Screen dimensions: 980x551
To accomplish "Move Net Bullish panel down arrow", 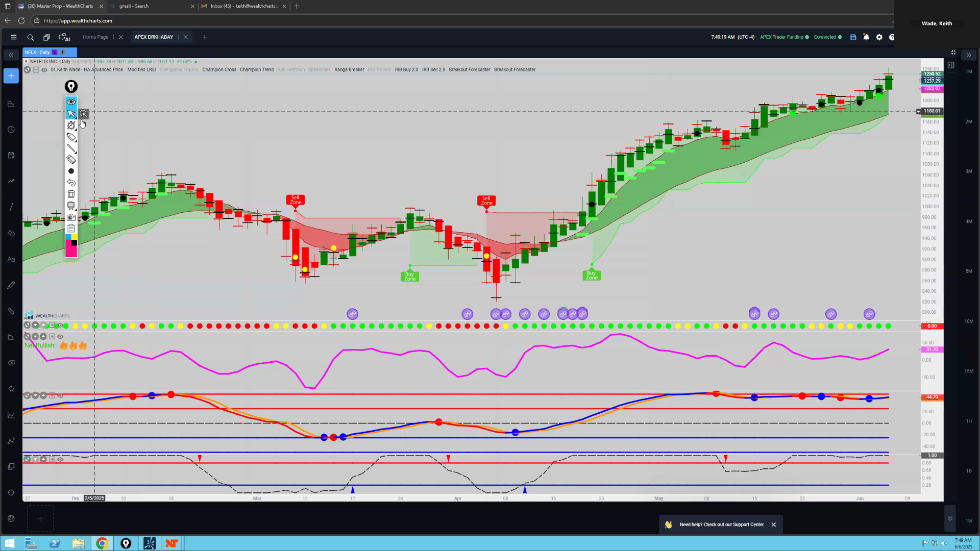I will 35,337.
